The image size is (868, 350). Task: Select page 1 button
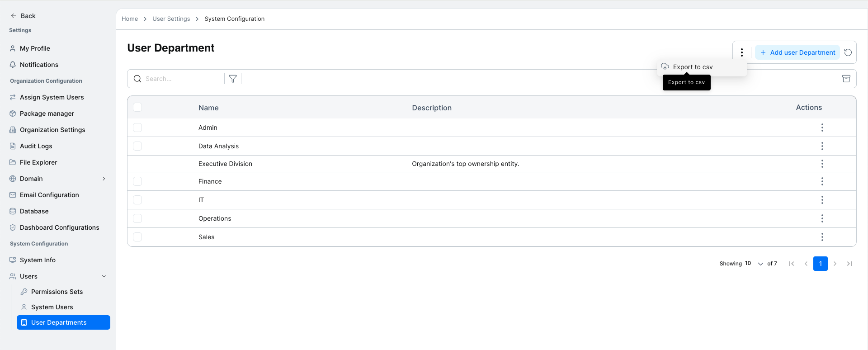[821, 264]
